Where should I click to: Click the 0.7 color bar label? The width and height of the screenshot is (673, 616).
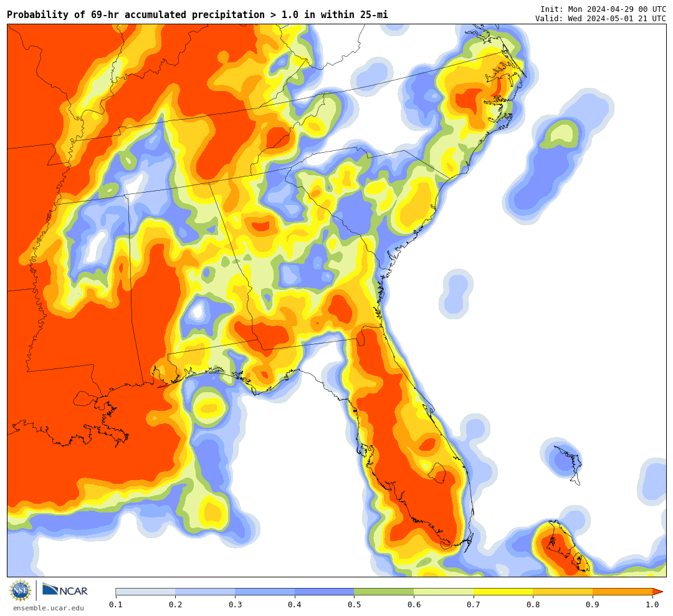click(474, 605)
